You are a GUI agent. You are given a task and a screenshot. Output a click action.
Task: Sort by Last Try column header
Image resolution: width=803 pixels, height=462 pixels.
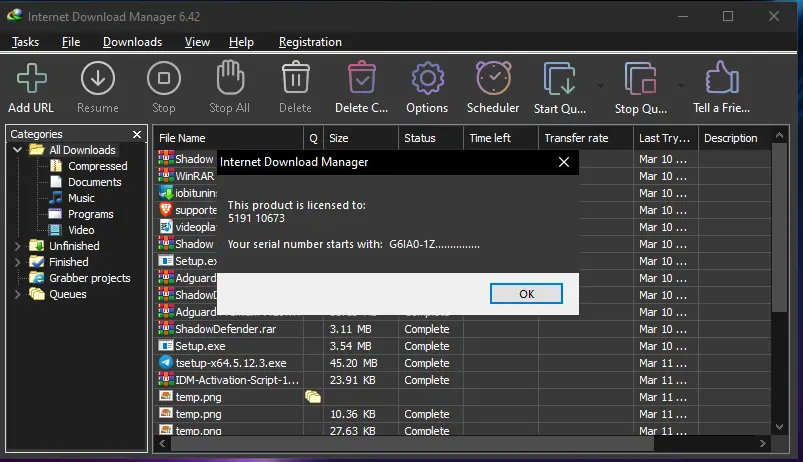666,138
